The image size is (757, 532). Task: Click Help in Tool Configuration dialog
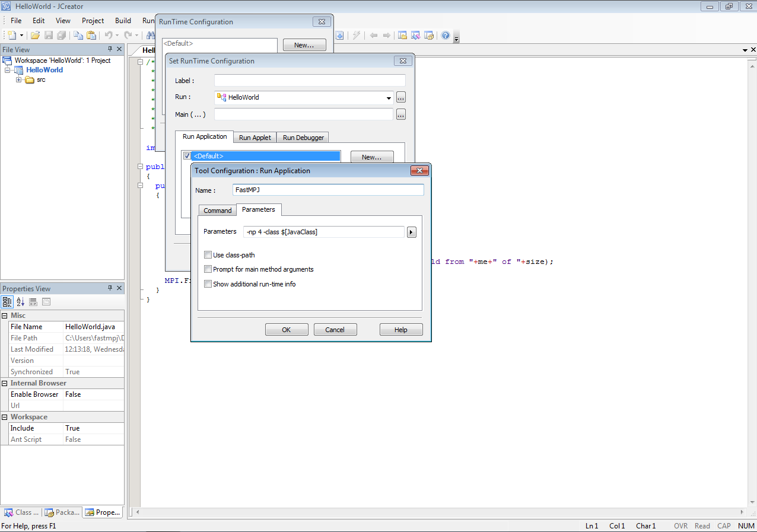(x=401, y=330)
